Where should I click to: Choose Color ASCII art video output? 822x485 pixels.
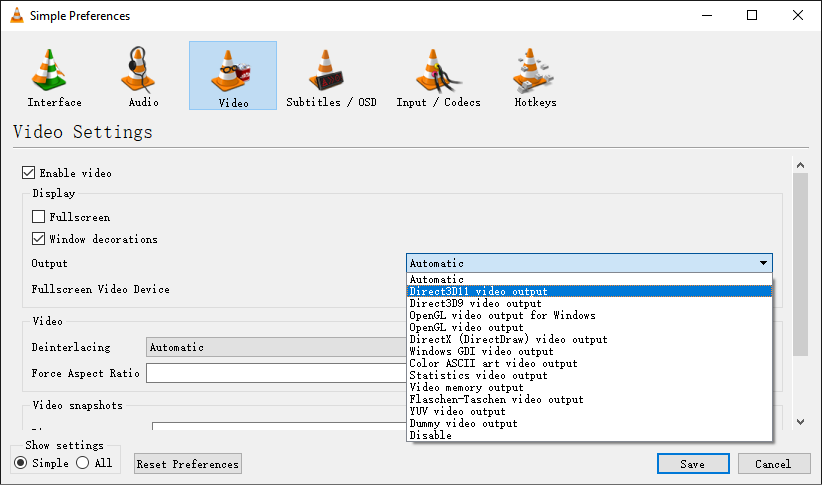click(x=589, y=363)
